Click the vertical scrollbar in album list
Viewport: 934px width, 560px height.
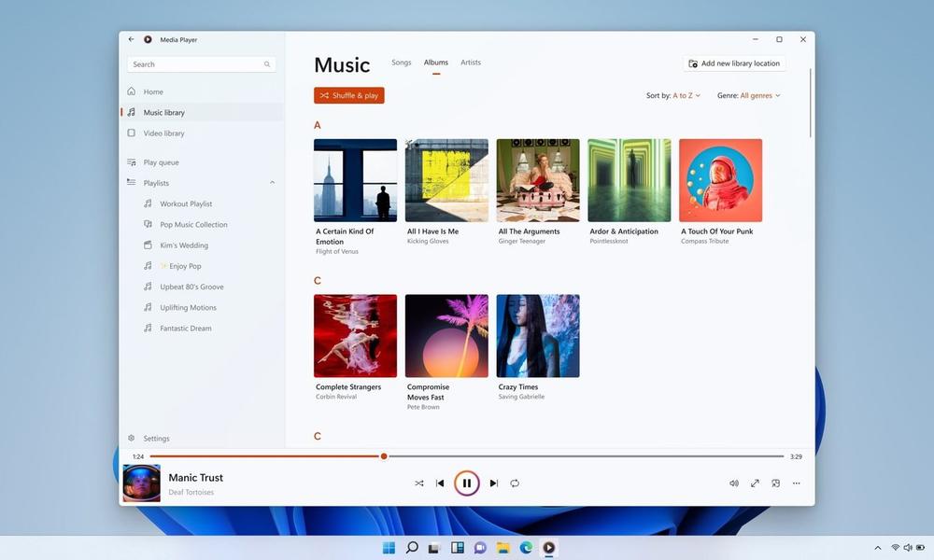(x=810, y=103)
